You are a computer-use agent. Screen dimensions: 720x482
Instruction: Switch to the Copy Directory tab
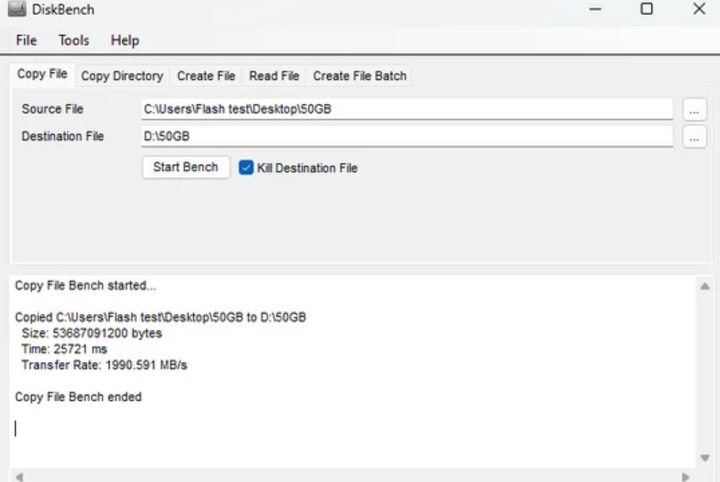122,76
